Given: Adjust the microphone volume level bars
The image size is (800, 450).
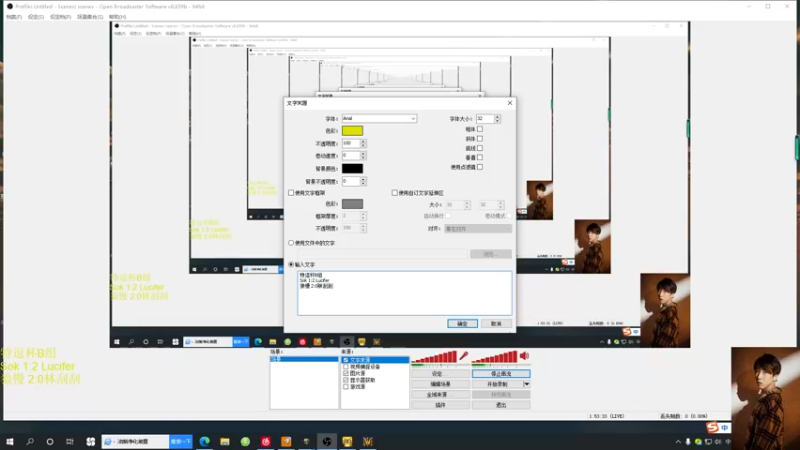Looking at the screenshot, I should [434, 357].
